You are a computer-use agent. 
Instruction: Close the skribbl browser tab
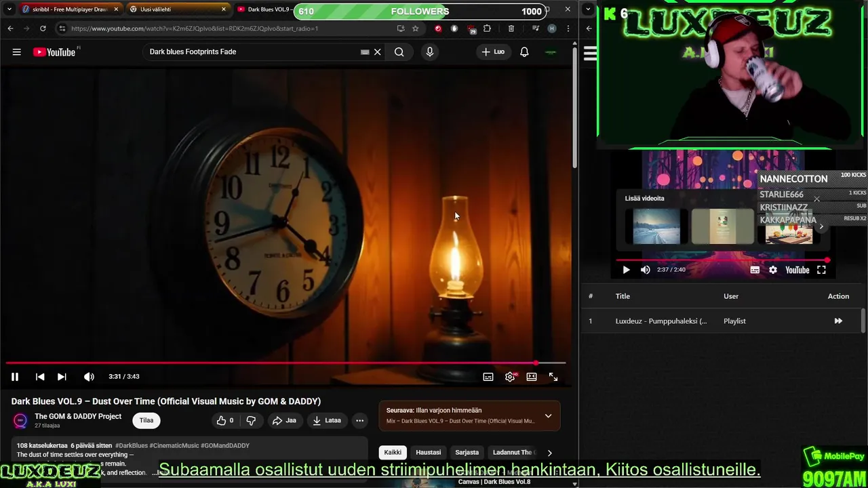pyautogui.click(x=116, y=9)
